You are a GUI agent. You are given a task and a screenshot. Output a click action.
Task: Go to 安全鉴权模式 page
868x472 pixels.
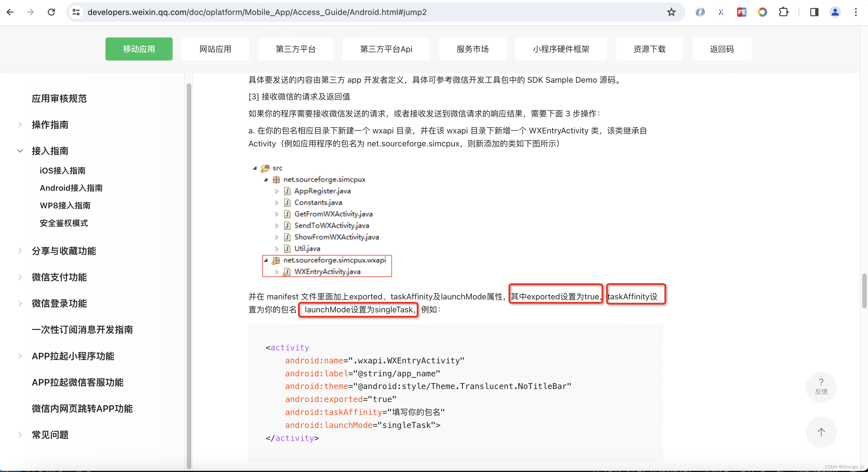tap(64, 223)
